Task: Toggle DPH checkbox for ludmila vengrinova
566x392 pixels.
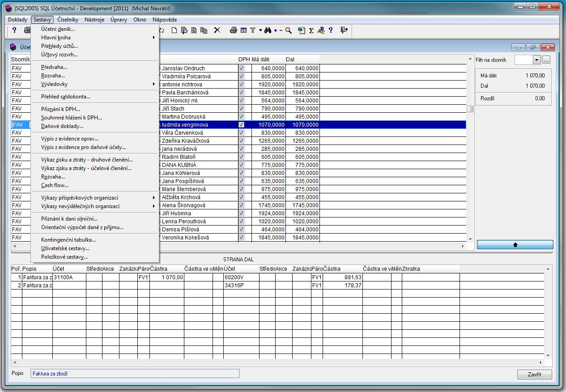Action: pyautogui.click(x=242, y=125)
